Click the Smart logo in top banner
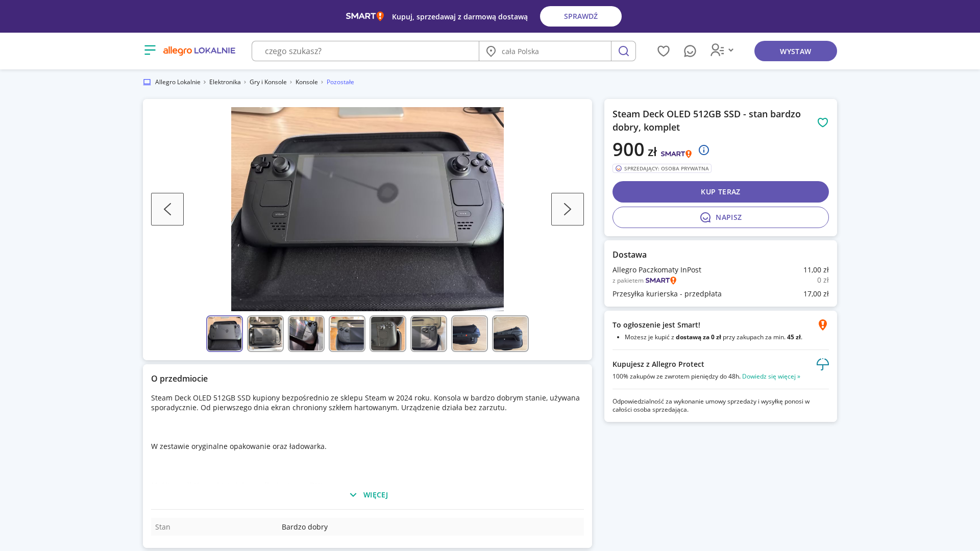Image resolution: width=980 pixels, height=551 pixels. tap(365, 16)
